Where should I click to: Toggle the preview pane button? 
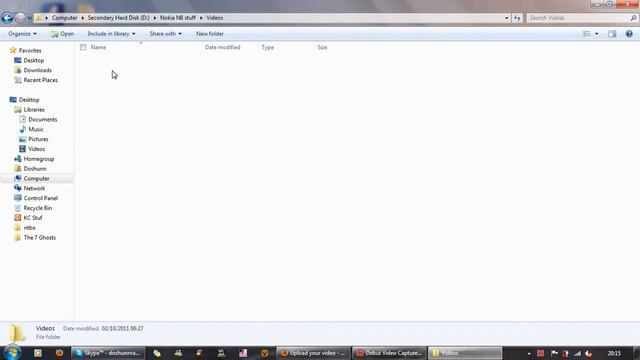coord(612,34)
